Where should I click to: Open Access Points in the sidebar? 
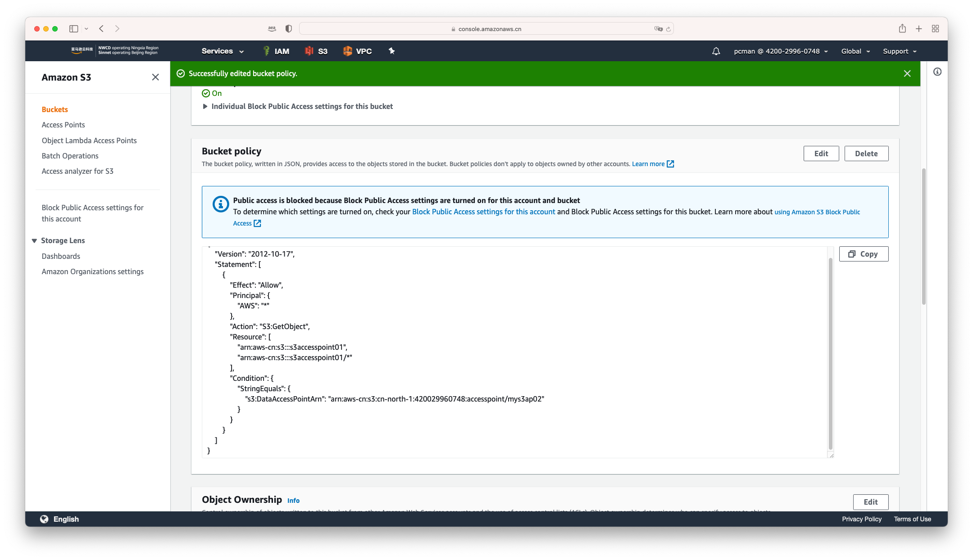(64, 125)
